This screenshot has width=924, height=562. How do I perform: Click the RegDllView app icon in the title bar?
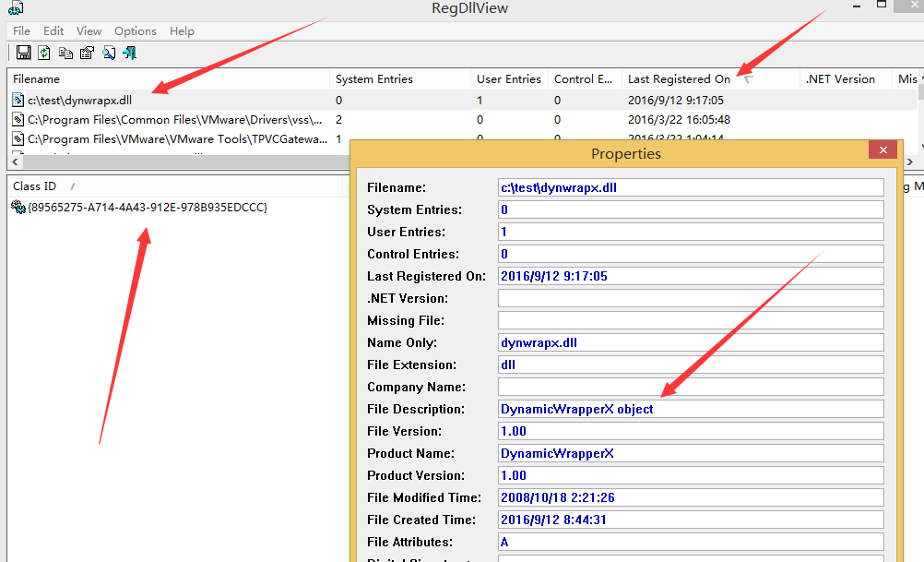pos(16,8)
